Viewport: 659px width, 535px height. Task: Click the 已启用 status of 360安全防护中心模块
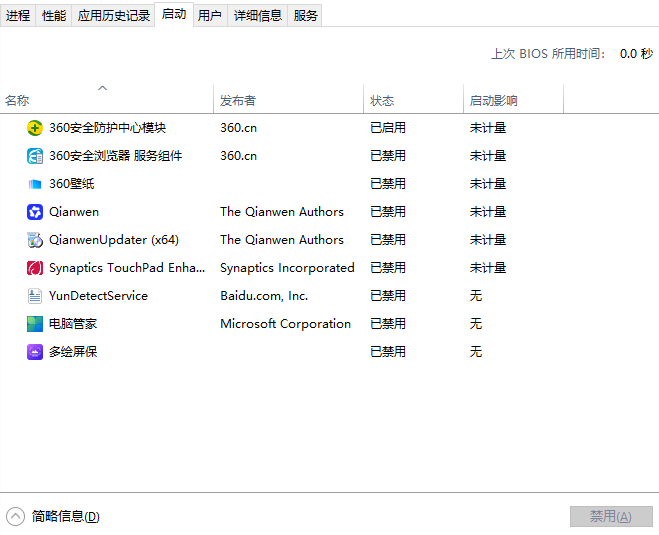(387, 128)
